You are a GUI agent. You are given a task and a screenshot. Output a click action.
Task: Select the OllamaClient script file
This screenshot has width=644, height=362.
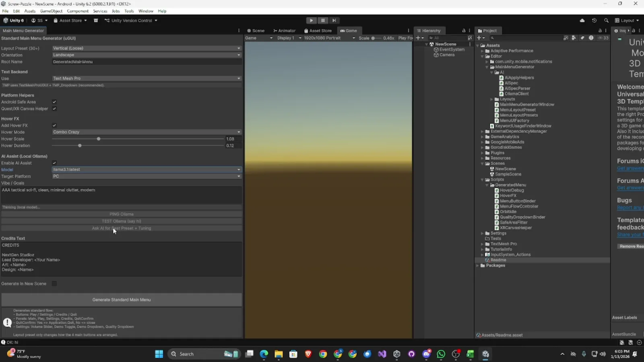coord(517,94)
